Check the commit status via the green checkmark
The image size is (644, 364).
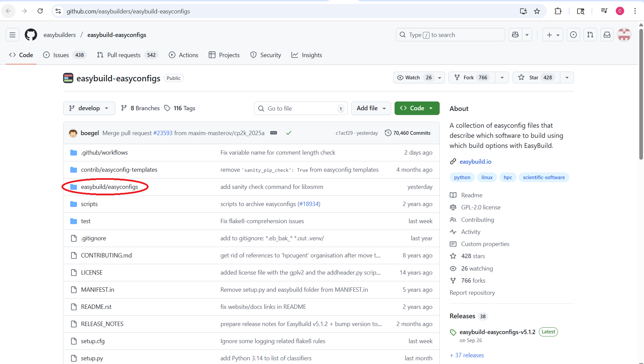point(288,133)
